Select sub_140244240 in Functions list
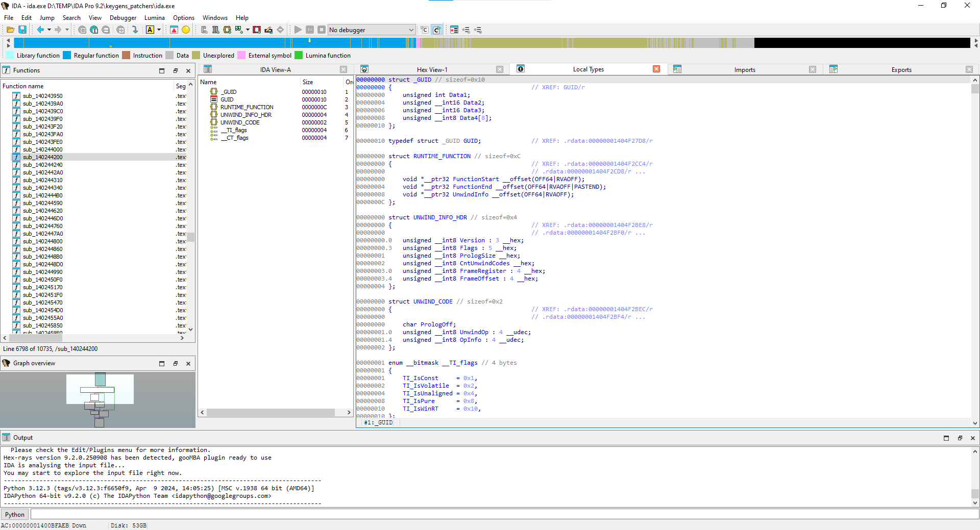Viewport: 980px width, 530px height. click(x=43, y=165)
